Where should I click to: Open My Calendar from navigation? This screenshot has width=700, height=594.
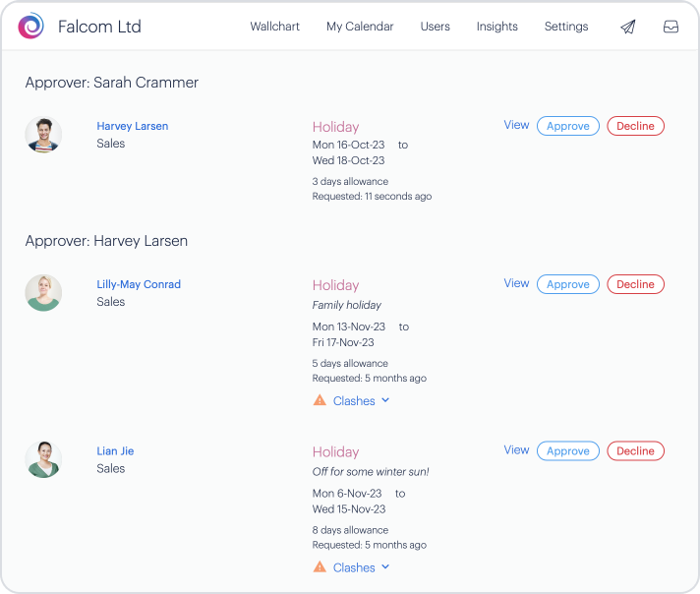(x=360, y=27)
